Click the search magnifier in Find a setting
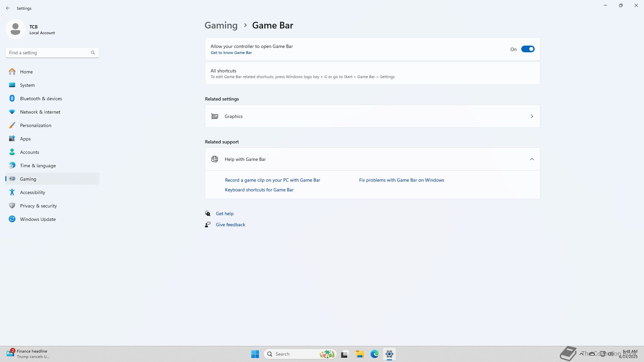 [93, 53]
